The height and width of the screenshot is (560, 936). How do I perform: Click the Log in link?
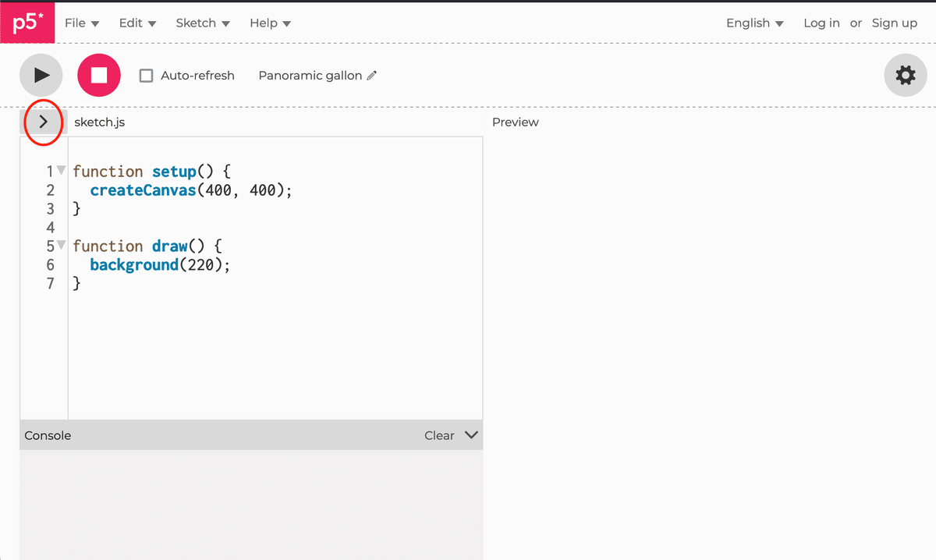(821, 23)
